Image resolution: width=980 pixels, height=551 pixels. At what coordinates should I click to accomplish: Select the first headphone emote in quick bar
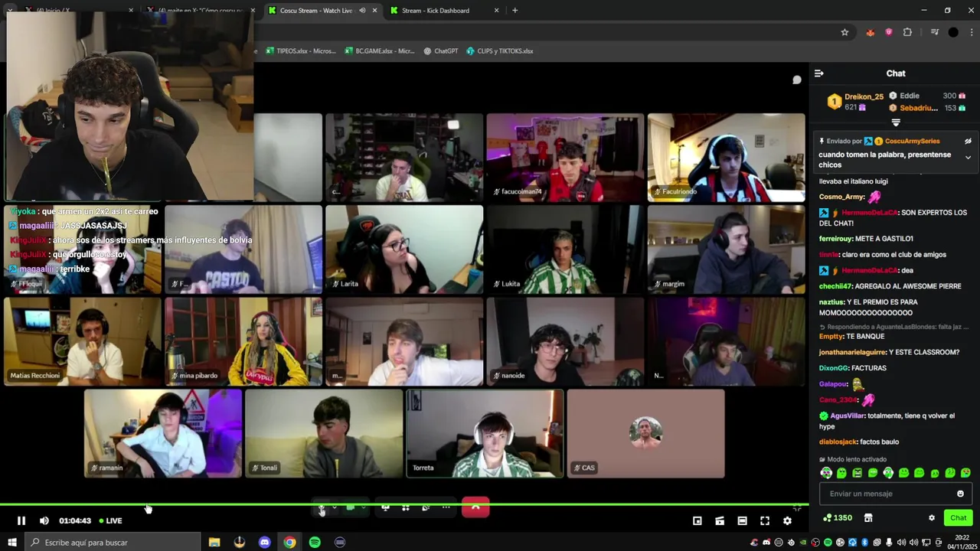coord(826,473)
